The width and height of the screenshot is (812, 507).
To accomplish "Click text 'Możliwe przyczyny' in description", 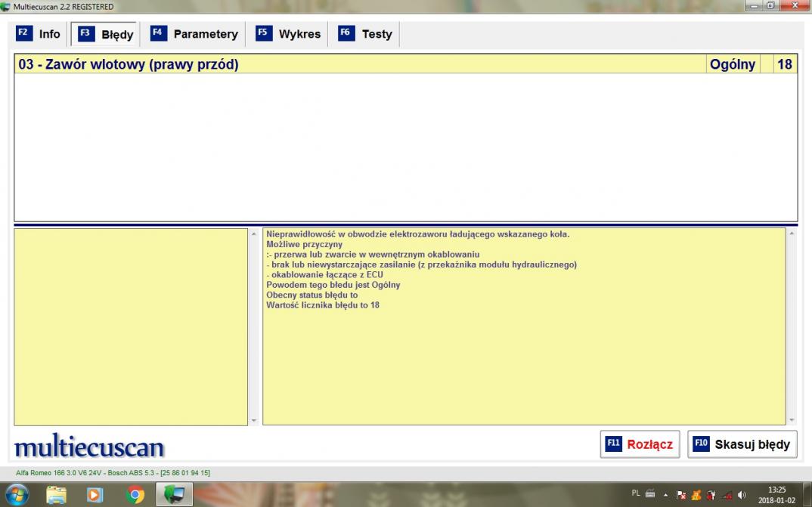I will [305, 244].
